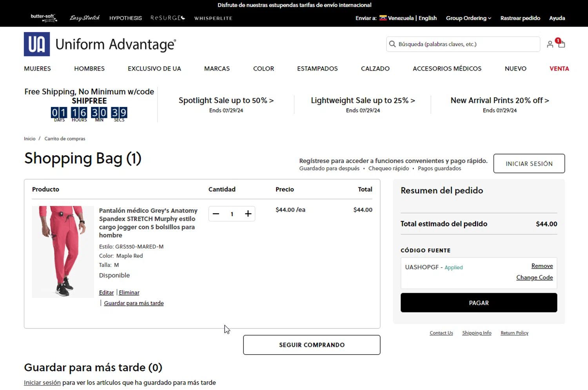Open the Contact Us link
The image size is (588, 390).
click(x=441, y=333)
